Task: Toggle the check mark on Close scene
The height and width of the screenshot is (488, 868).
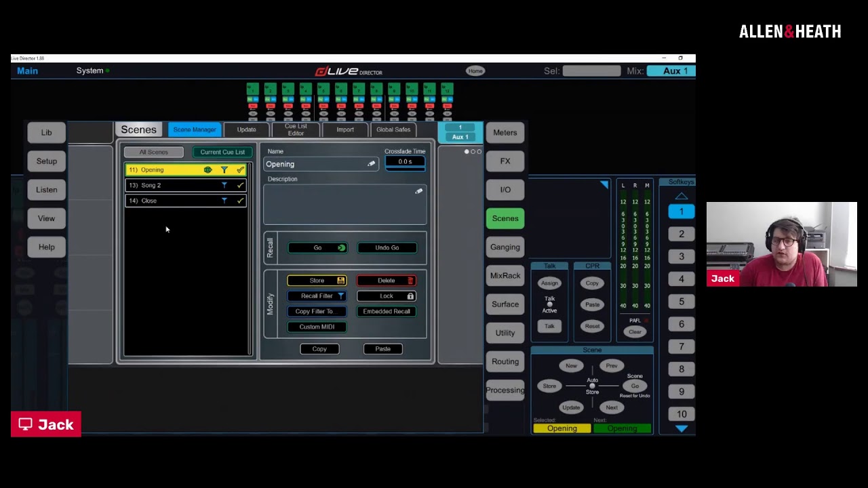Action: click(x=240, y=201)
